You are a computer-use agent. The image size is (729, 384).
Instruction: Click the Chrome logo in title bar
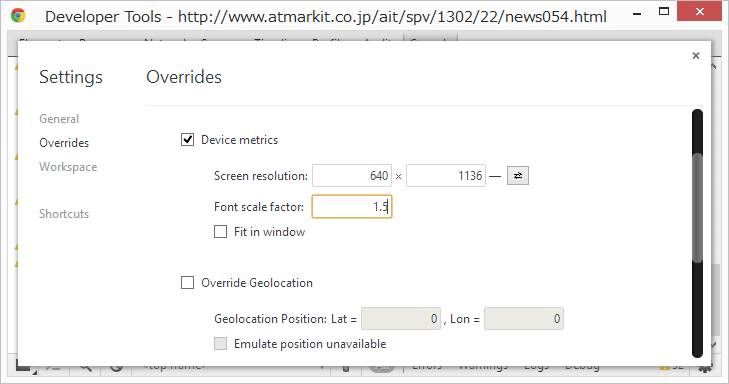pyautogui.click(x=18, y=16)
